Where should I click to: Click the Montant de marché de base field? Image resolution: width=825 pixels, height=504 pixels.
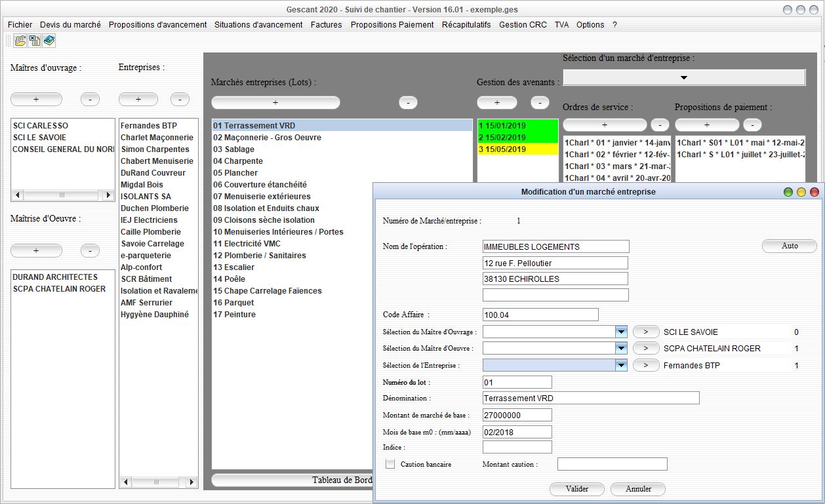517,415
